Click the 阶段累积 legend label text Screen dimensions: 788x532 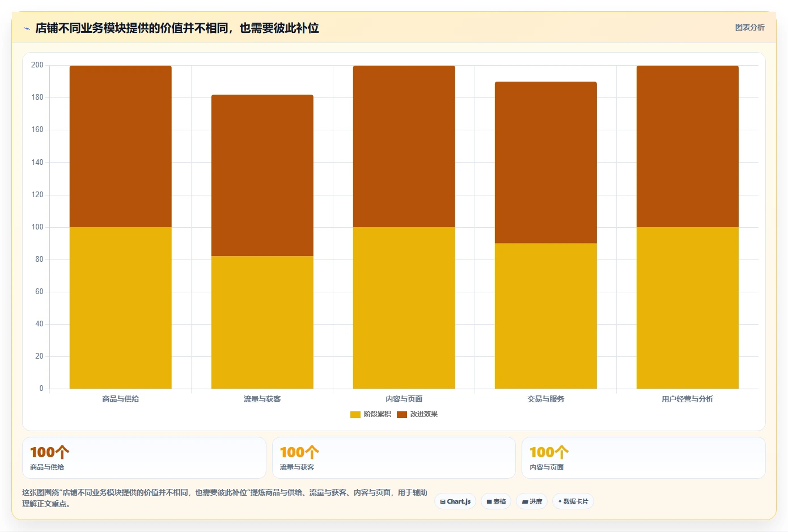point(378,414)
